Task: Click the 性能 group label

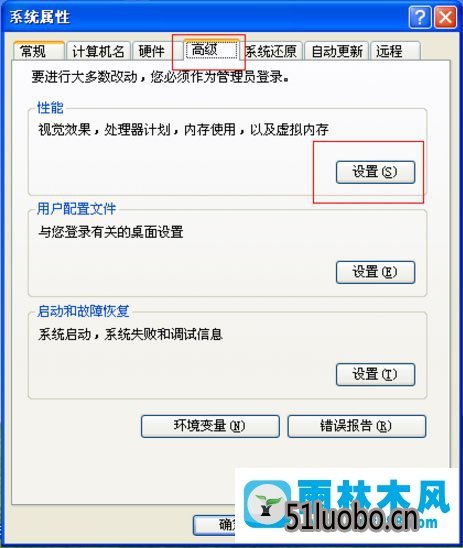Action: [x=50, y=107]
